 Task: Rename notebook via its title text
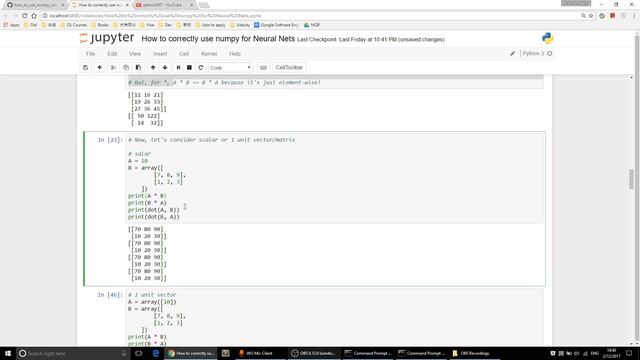218,39
